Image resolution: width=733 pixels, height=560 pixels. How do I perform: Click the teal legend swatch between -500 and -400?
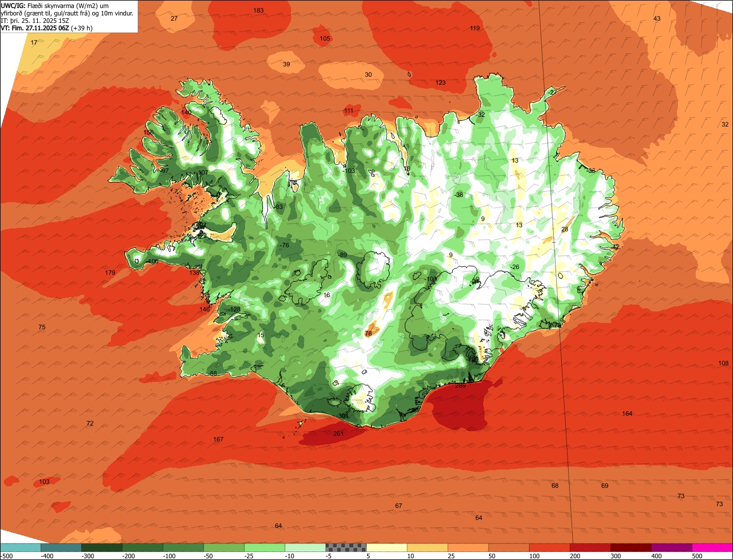(x=20, y=547)
